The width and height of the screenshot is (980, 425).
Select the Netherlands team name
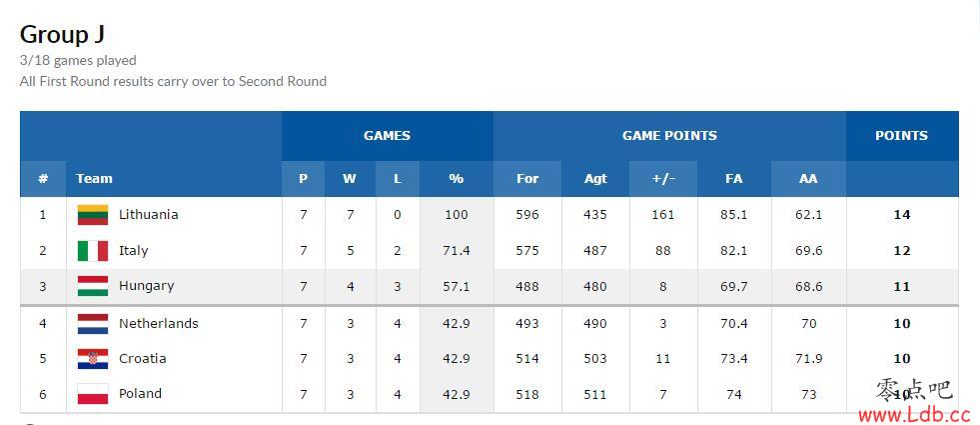coord(158,324)
